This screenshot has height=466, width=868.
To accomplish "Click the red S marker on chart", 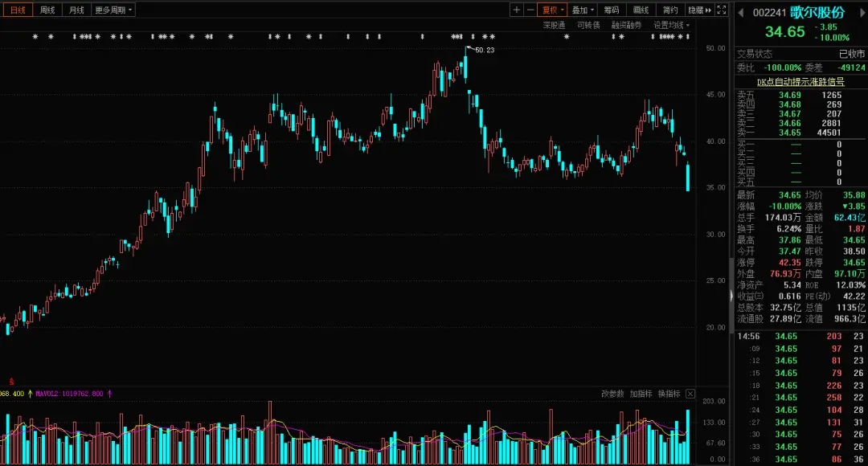I will tap(11, 380).
